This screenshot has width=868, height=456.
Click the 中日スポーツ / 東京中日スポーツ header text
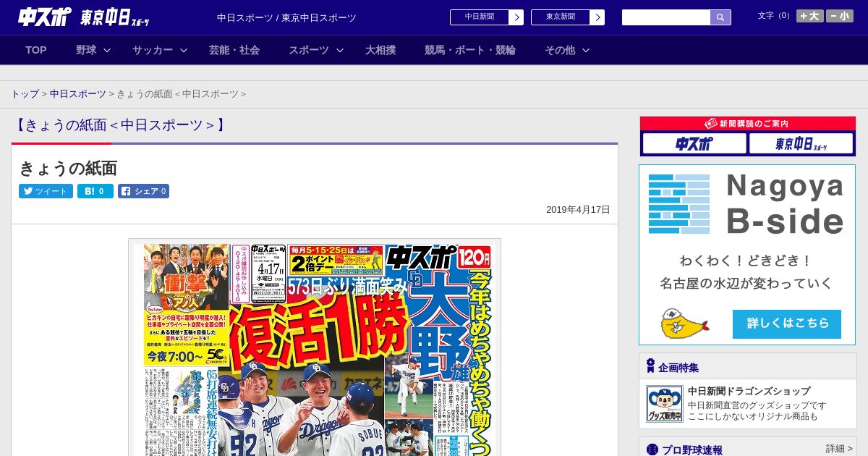pos(286,17)
